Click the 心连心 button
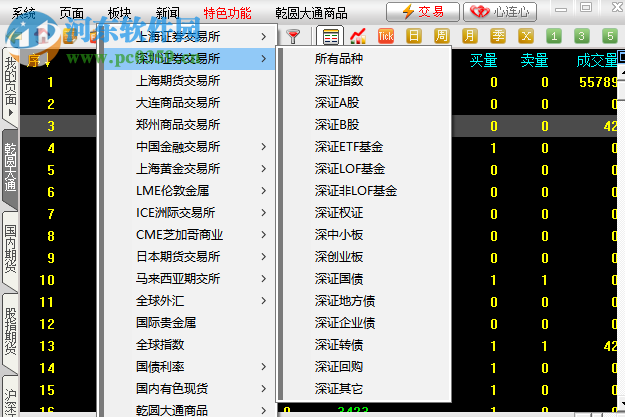The height and width of the screenshot is (417, 625). click(x=500, y=12)
